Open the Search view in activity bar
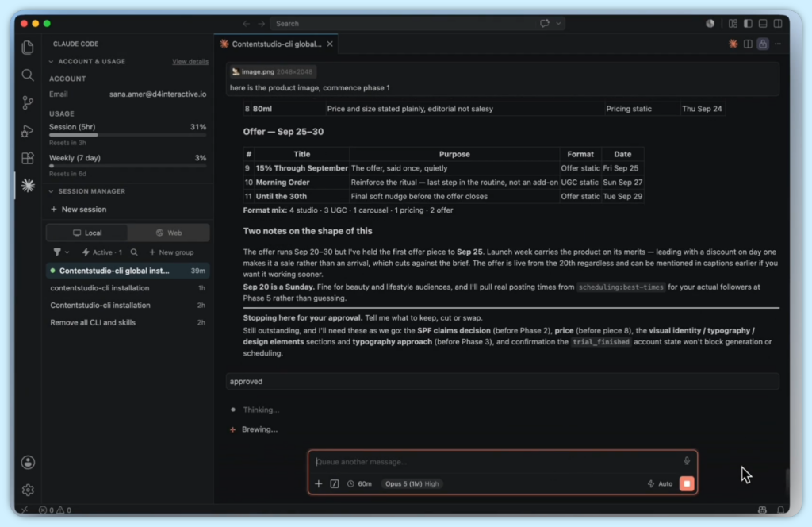Screen dimensions: 812x527 pos(28,75)
